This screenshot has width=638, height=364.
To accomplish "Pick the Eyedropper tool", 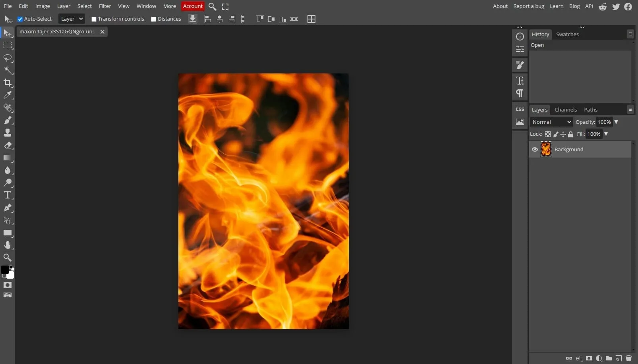I will click(8, 95).
